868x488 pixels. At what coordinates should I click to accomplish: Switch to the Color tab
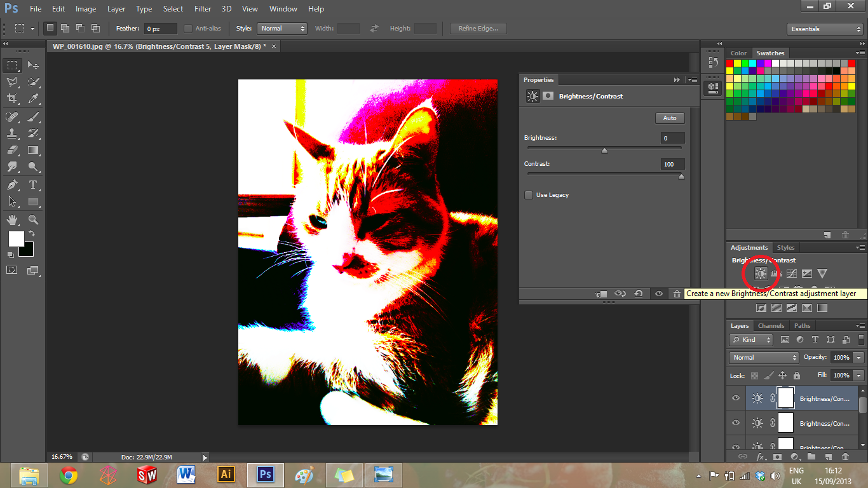tap(738, 53)
